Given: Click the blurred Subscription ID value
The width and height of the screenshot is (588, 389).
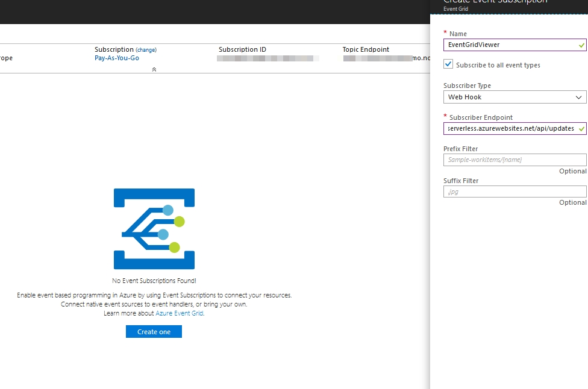Looking at the screenshot, I should [267, 58].
